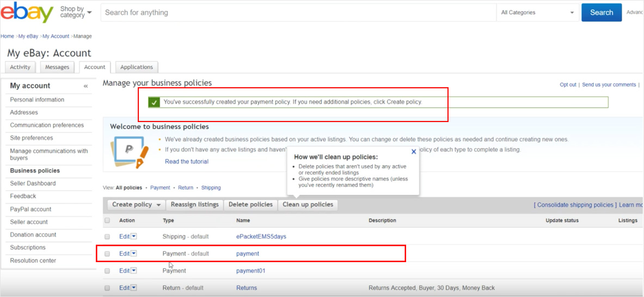Select Business policies in sidebar
This screenshot has height=297, width=644.
(x=35, y=171)
